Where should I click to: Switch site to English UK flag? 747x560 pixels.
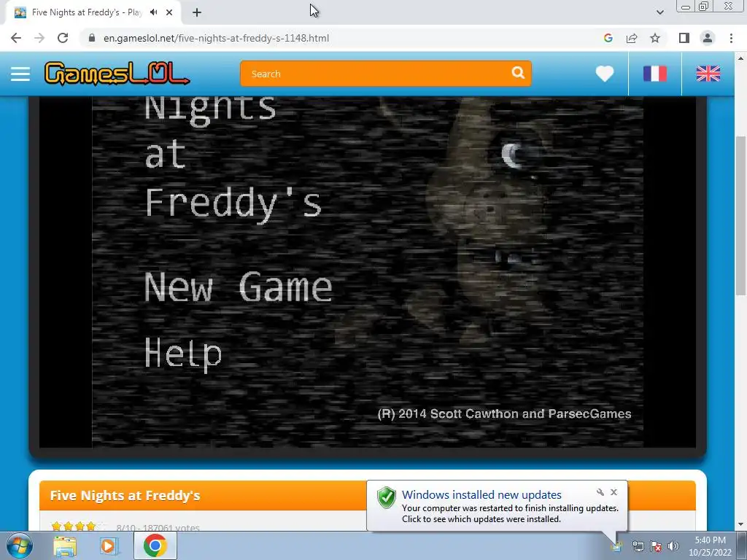coord(708,74)
